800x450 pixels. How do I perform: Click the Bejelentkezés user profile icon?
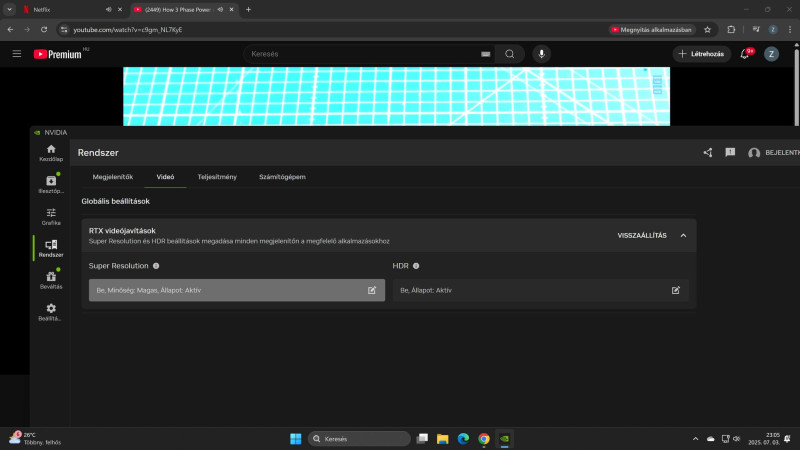pyautogui.click(x=754, y=153)
